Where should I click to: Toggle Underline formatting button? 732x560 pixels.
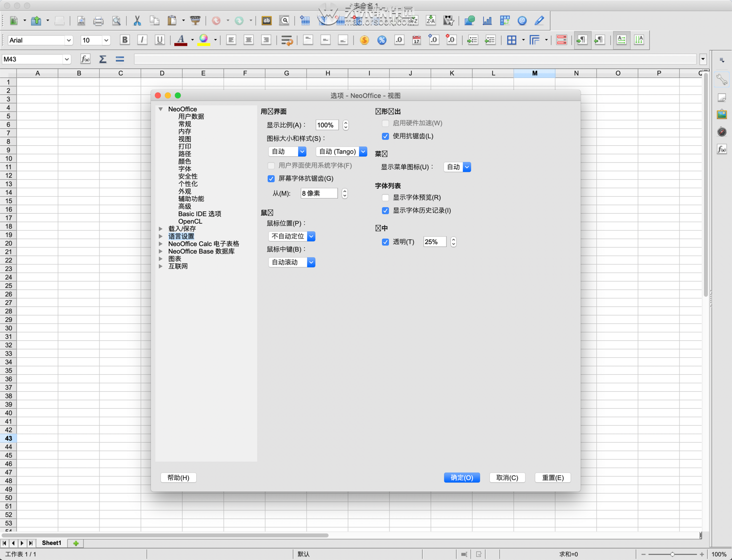[159, 40]
